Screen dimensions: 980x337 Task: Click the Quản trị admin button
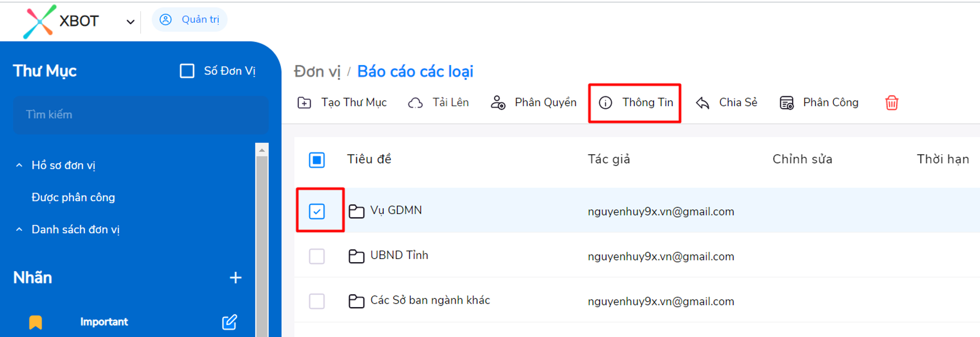click(x=190, y=20)
